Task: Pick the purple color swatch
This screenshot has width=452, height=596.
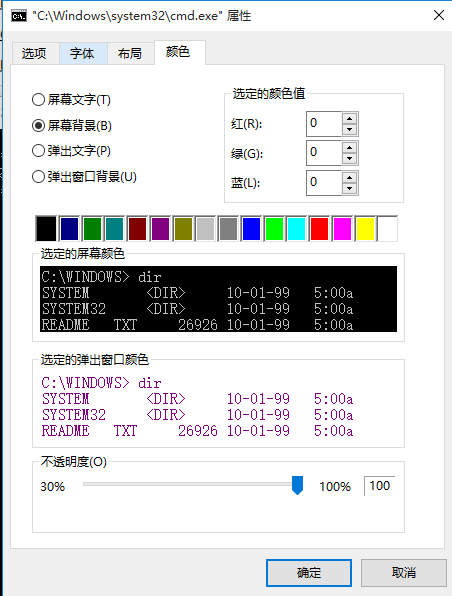Action: tap(160, 229)
